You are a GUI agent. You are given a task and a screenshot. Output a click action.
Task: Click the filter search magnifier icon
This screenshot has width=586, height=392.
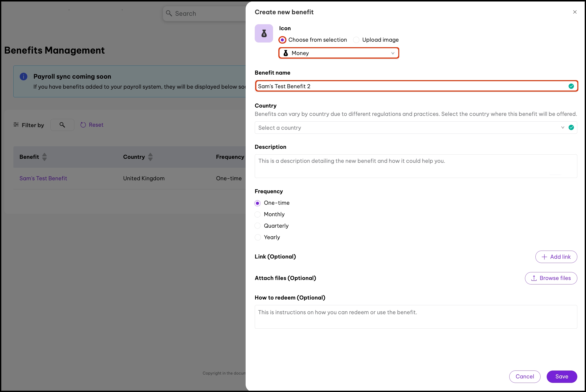point(62,125)
